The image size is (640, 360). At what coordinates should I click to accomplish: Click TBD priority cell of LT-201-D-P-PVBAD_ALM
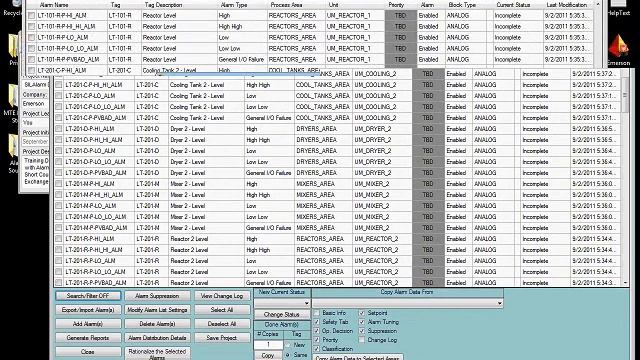click(428, 173)
